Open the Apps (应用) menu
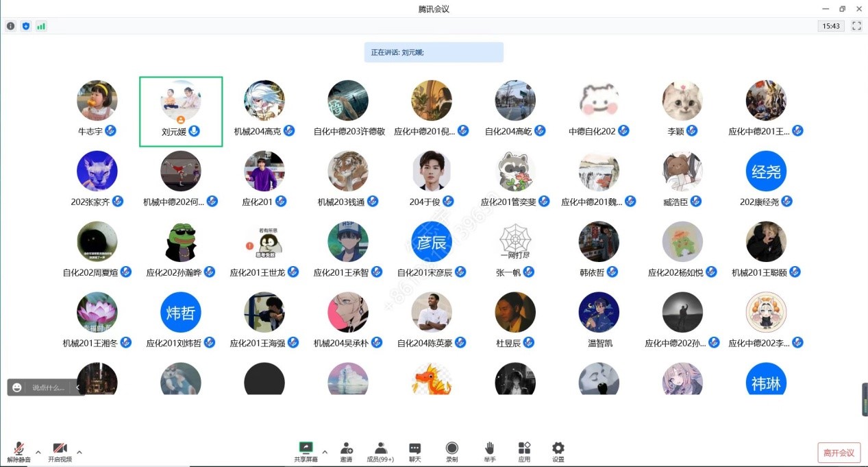 tap(524, 451)
